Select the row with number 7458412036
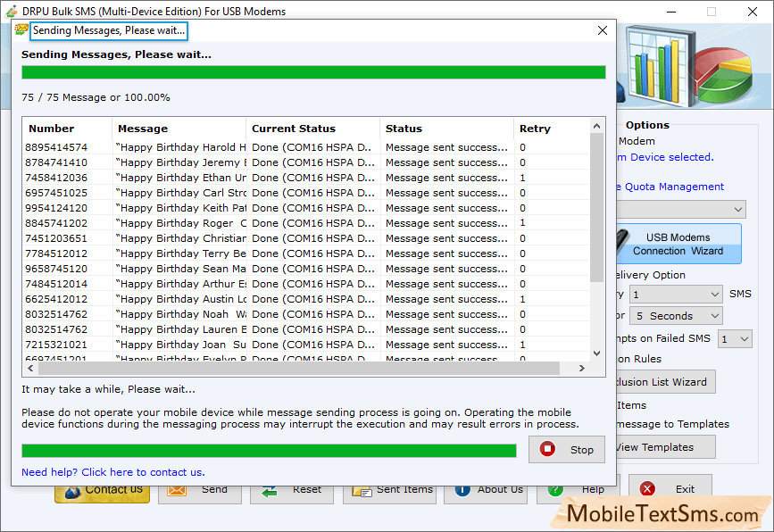Viewport: 774px width, 532px height. tap(306, 178)
